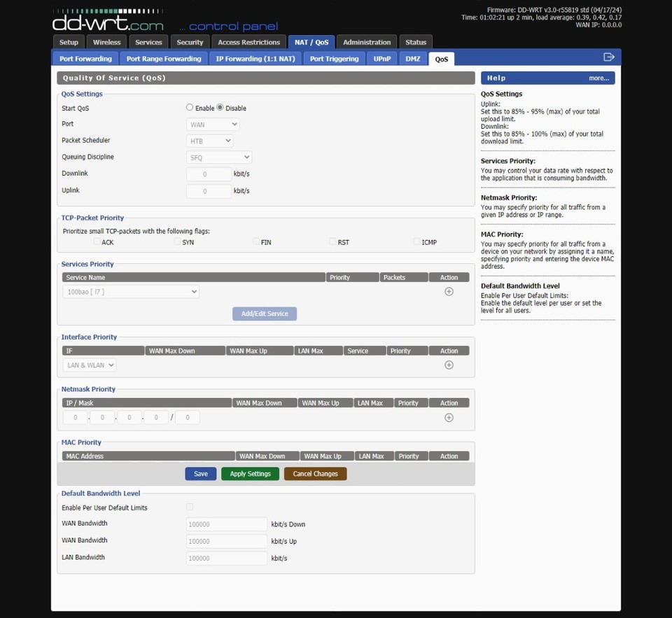Open the service name dropdown showing 100bao
The image size is (672, 618).
click(130, 291)
